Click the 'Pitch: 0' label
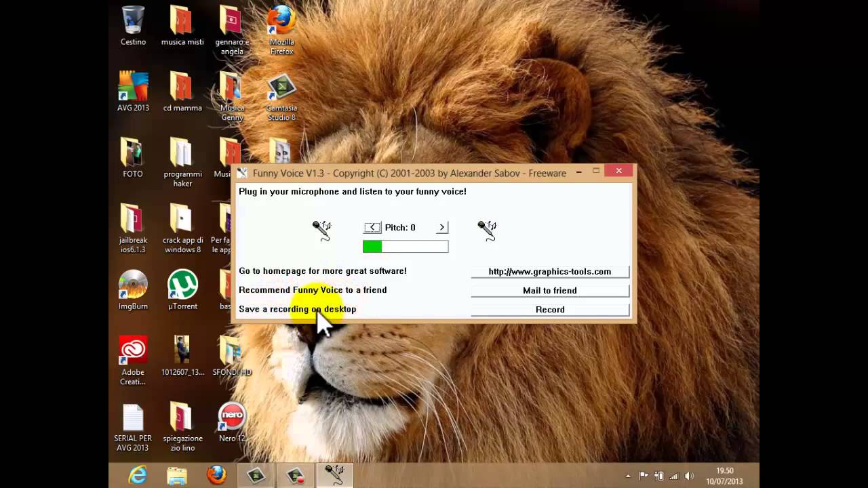868x488 pixels. click(400, 228)
